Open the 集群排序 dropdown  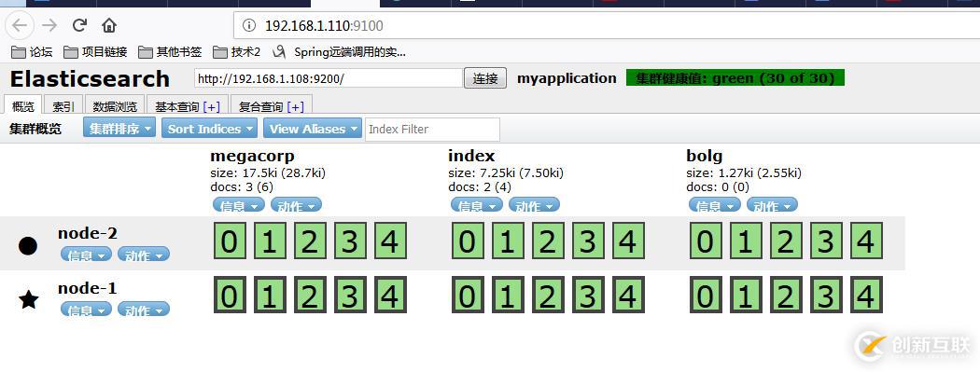click(x=119, y=129)
